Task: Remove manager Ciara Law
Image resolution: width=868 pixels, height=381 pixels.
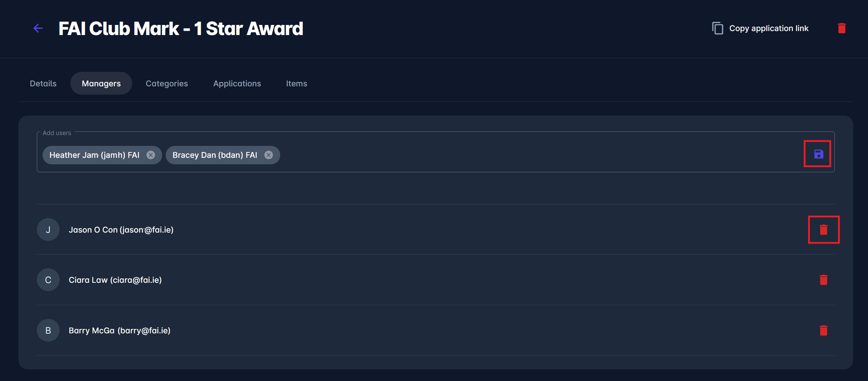Action: (x=824, y=280)
